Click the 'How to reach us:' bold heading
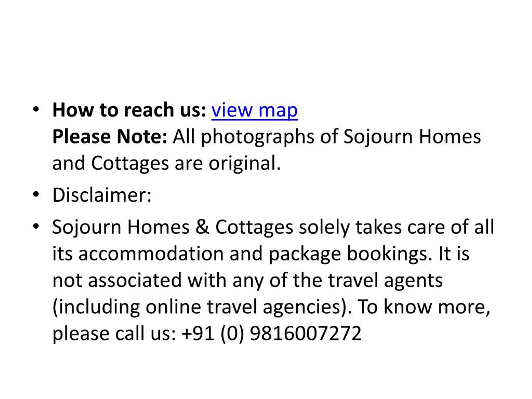 tap(129, 110)
